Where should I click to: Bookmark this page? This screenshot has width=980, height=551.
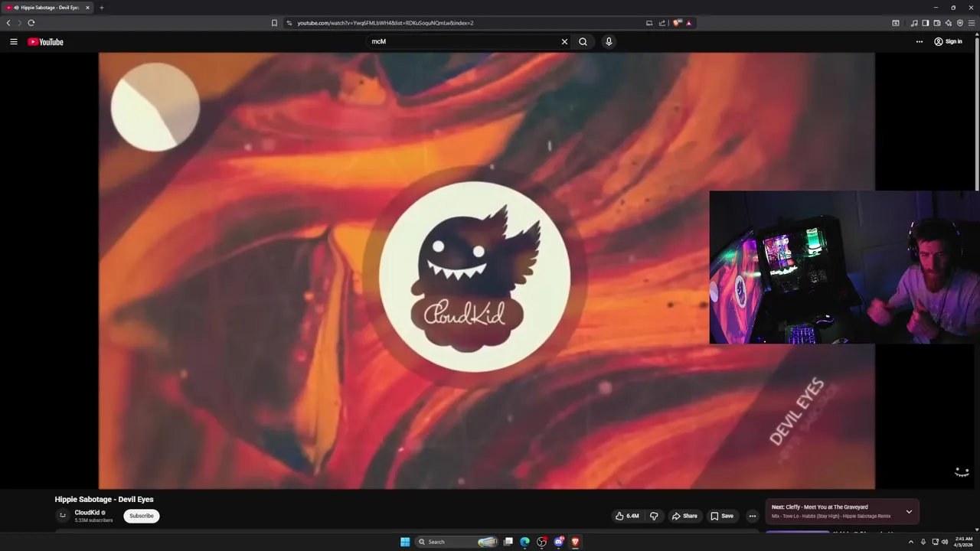[x=274, y=23]
